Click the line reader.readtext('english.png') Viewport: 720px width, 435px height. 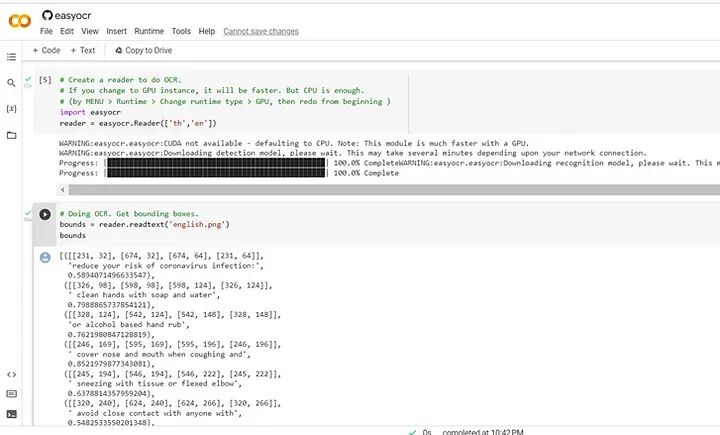(x=144, y=225)
